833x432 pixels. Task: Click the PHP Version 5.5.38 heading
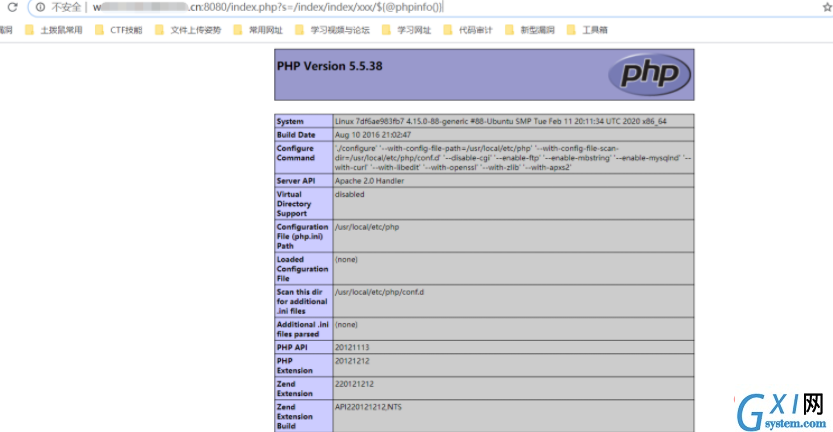[329, 66]
